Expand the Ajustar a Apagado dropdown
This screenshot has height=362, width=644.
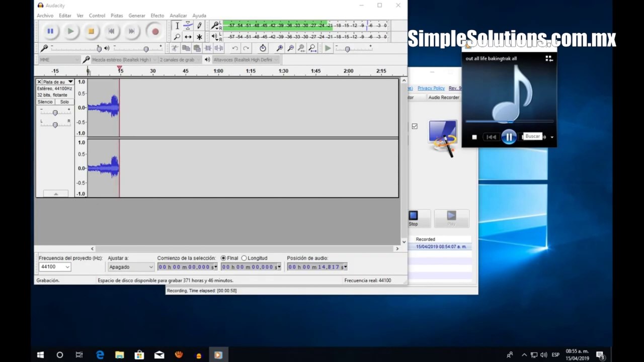[x=131, y=267]
